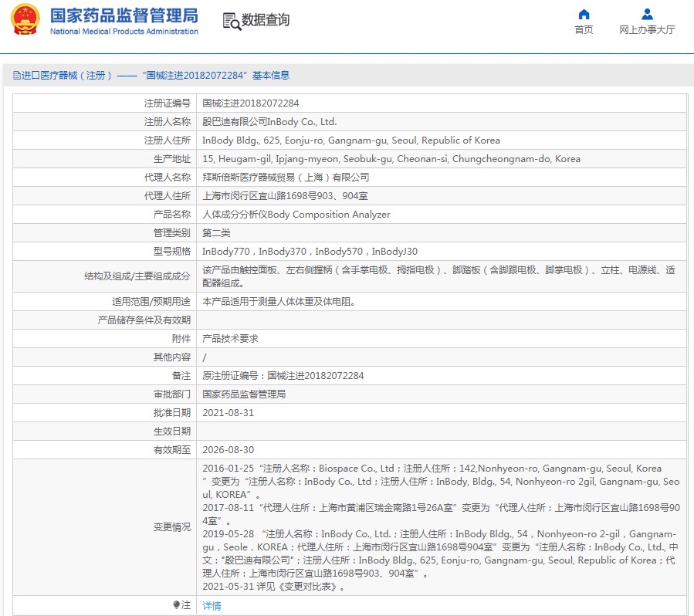
Task: Select approval date 2021-08-31
Action: (x=228, y=413)
